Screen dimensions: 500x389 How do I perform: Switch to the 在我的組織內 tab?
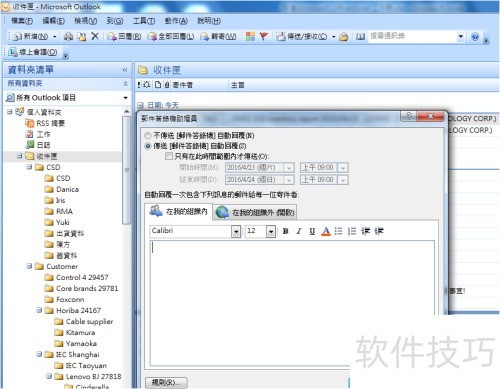point(179,211)
